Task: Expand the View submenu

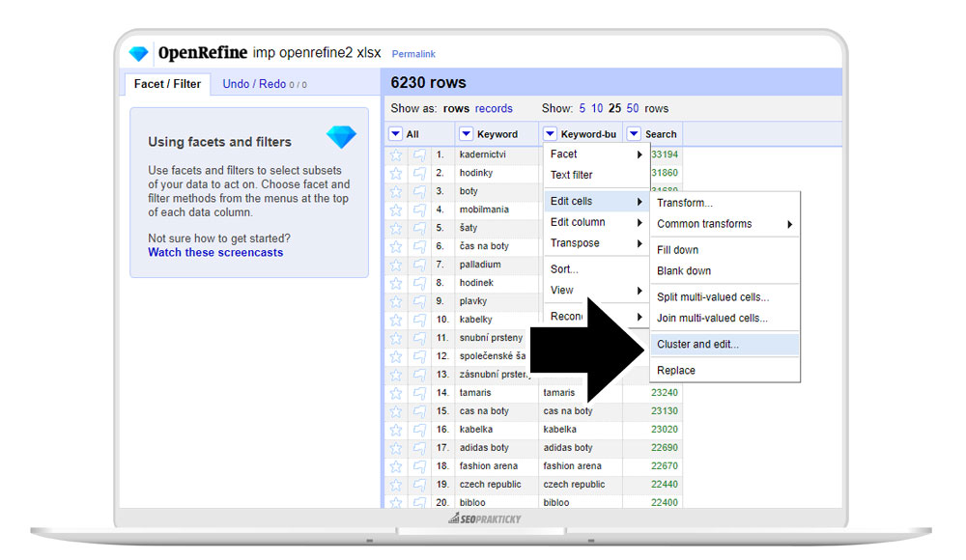Action: click(x=596, y=291)
